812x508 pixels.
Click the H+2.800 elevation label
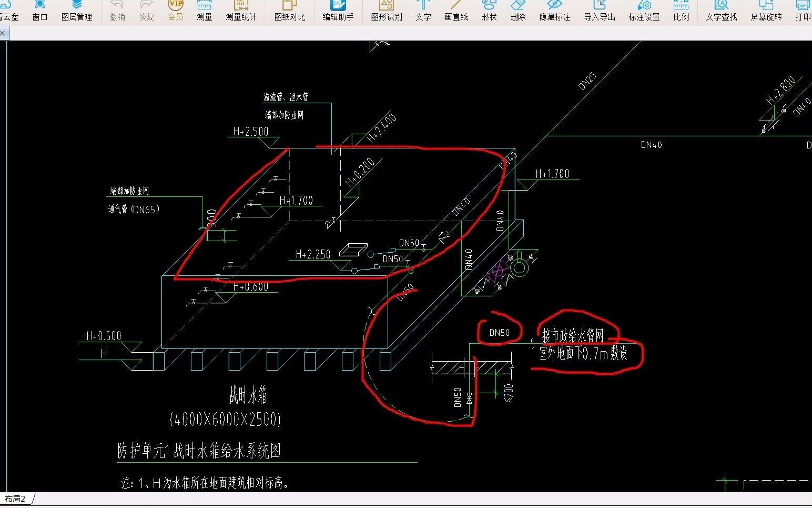point(780,91)
